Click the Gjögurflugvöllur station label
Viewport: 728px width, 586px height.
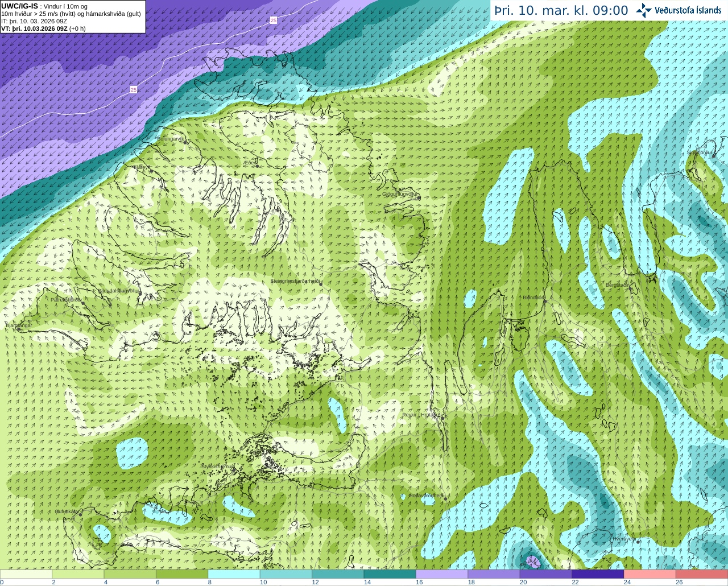point(400,194)
